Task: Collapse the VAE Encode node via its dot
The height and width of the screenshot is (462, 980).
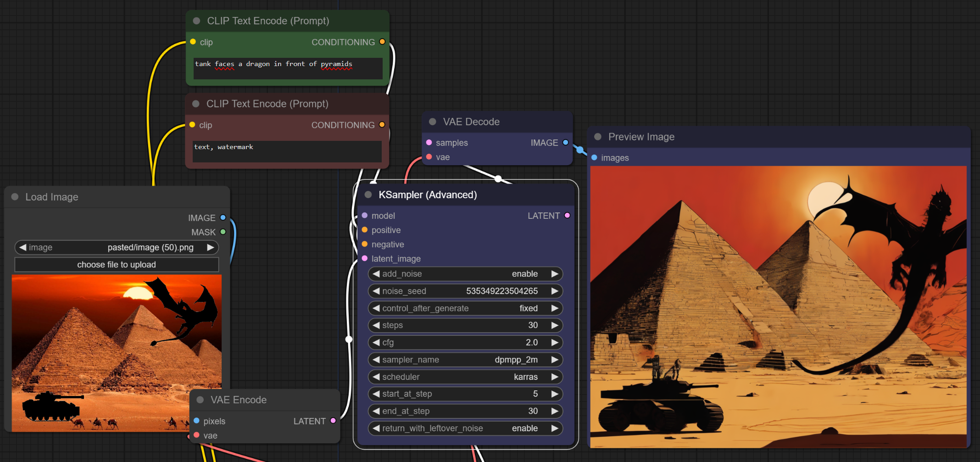Action: tap(200, 400)
